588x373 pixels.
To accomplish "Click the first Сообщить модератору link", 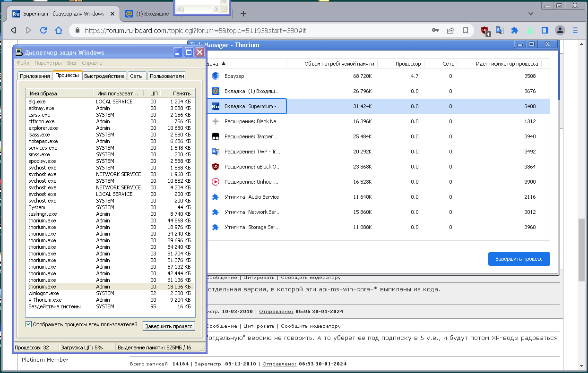I will pyautogui.click(x=311, y=278).
